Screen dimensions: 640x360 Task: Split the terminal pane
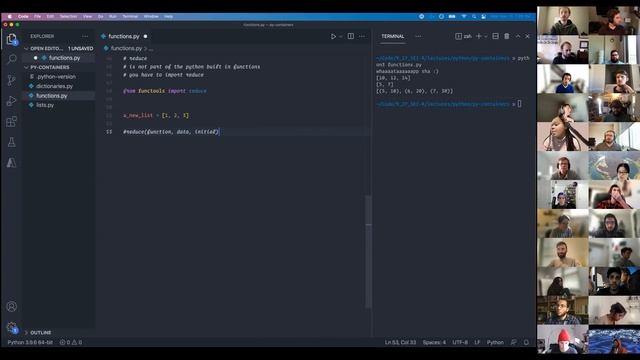(496, 36)
